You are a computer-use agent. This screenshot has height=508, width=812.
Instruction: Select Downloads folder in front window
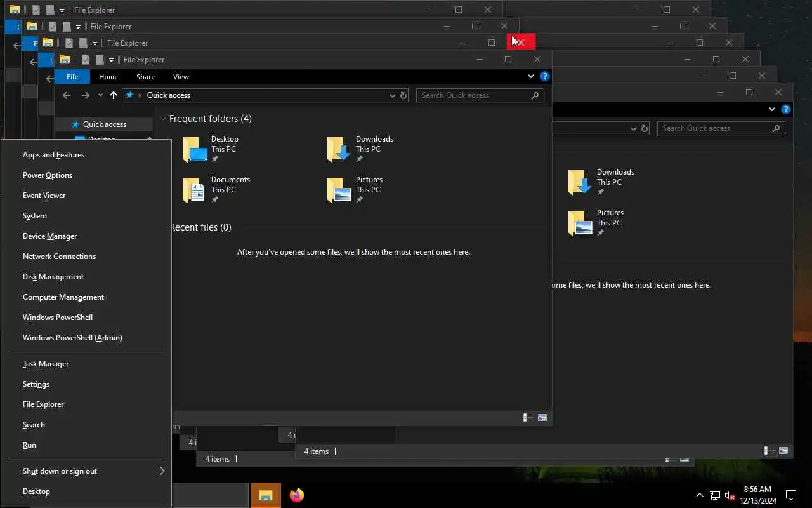point(360,149)
